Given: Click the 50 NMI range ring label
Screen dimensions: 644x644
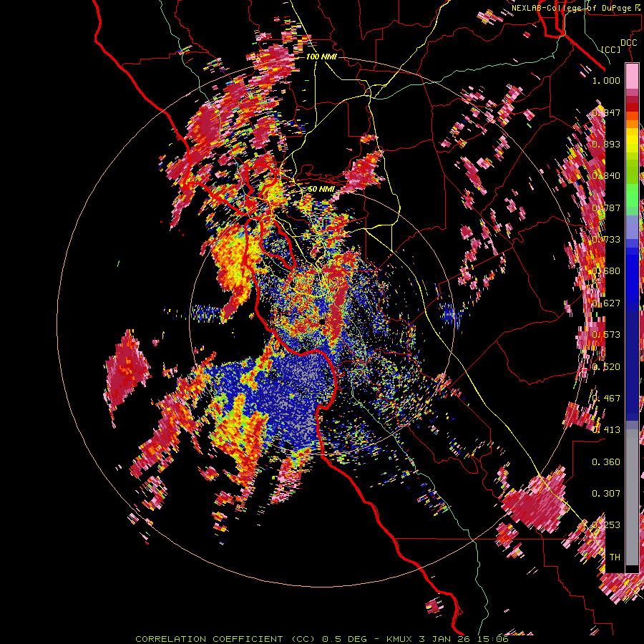Looking at the screenshot, I should coord(321,189).
